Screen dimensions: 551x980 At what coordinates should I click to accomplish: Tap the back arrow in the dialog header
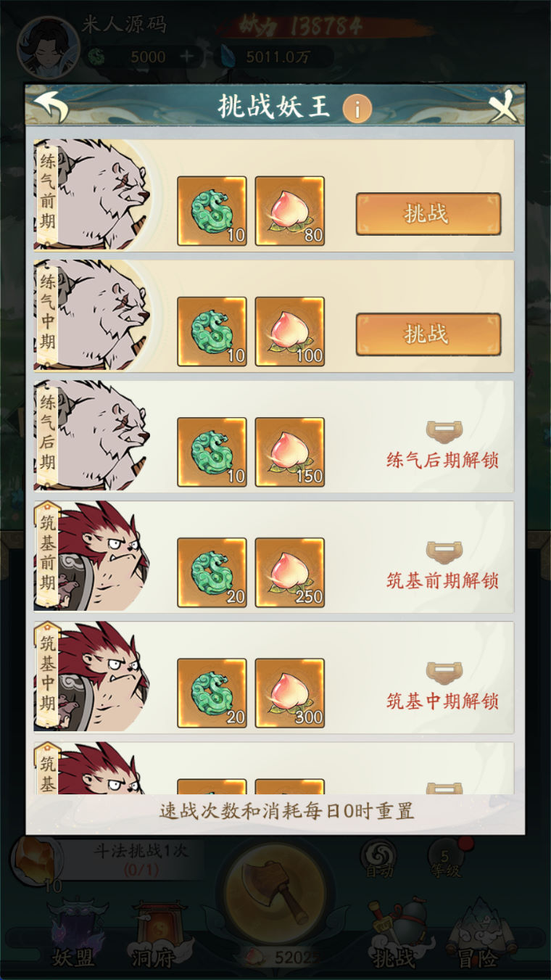(x=51, y=107)
